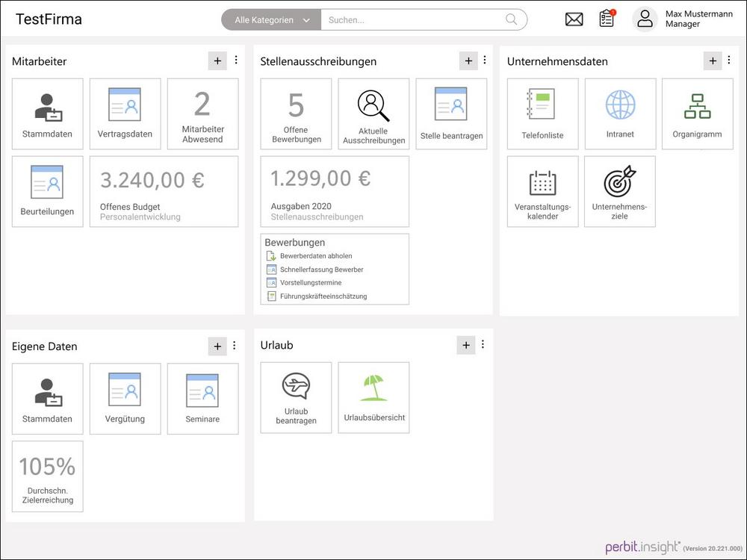Click the Urlaub beantragen tile
The width and height of the screenshot is (747, 560).
click(x=296, y=397)
